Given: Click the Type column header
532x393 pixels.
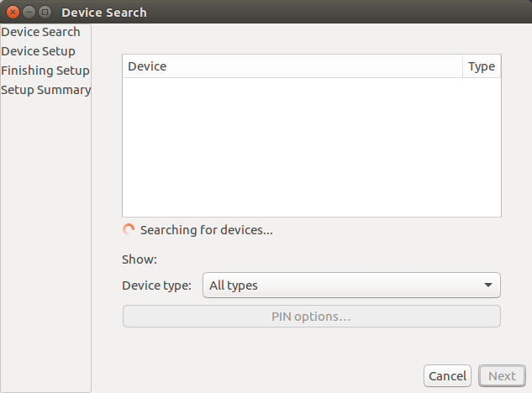Looking at the screenshot, I should tap(482, 66).
